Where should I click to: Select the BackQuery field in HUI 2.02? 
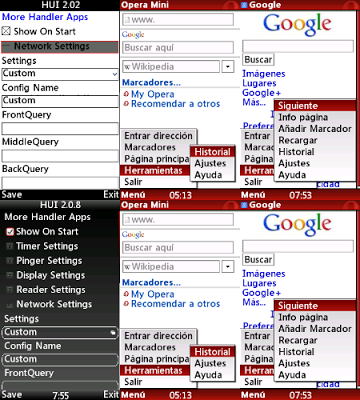click(x=60, y=183)
